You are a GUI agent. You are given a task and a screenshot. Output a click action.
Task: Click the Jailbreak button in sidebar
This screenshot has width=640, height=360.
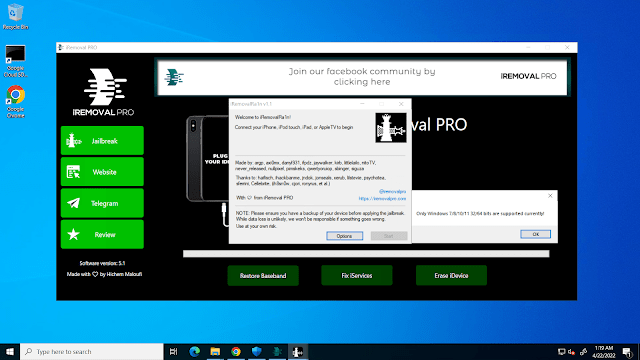[x=102, y=141]
